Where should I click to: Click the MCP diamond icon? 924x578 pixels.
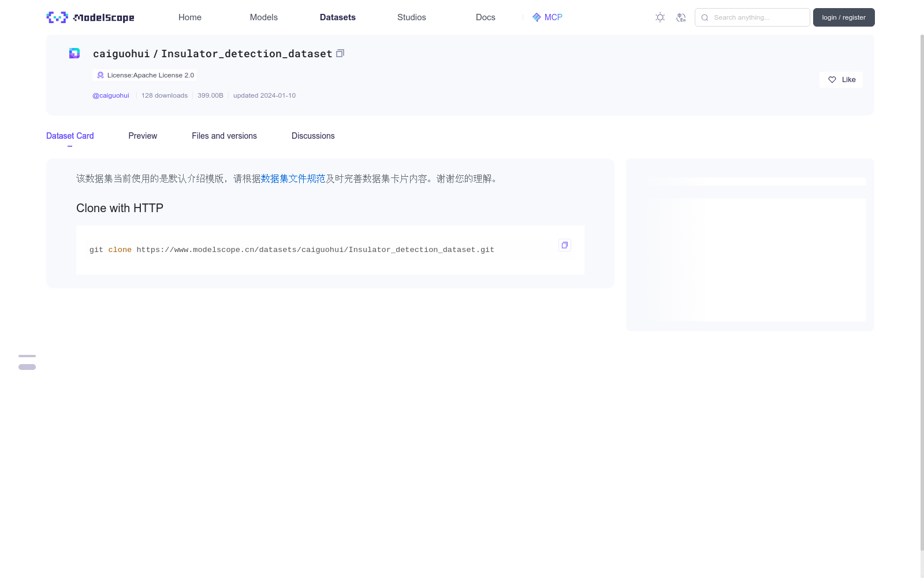[536, 17]
